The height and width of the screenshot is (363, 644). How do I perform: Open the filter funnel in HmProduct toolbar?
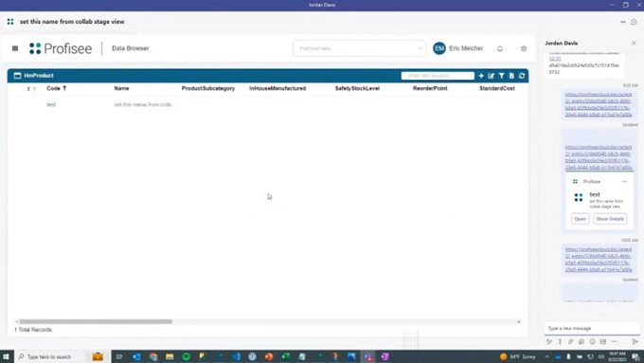[x=502, y=76]
